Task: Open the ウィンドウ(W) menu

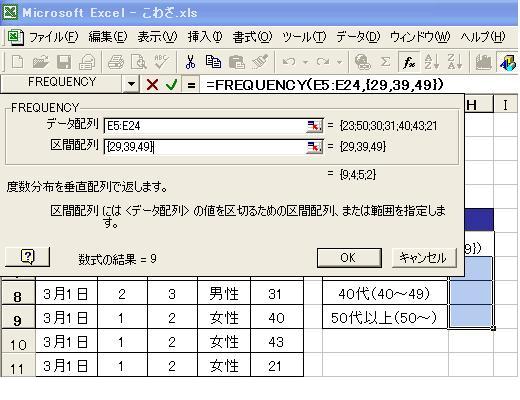Action: point(420,37)
